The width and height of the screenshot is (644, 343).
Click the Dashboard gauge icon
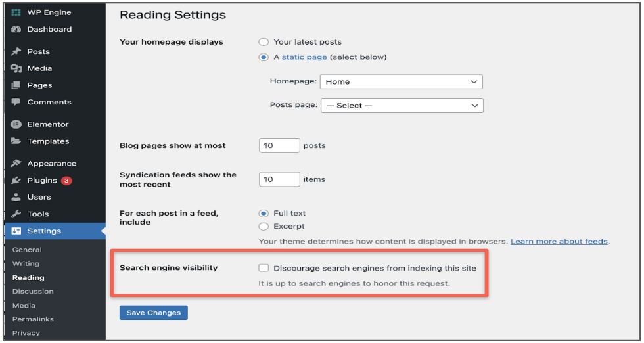[16, 29]
